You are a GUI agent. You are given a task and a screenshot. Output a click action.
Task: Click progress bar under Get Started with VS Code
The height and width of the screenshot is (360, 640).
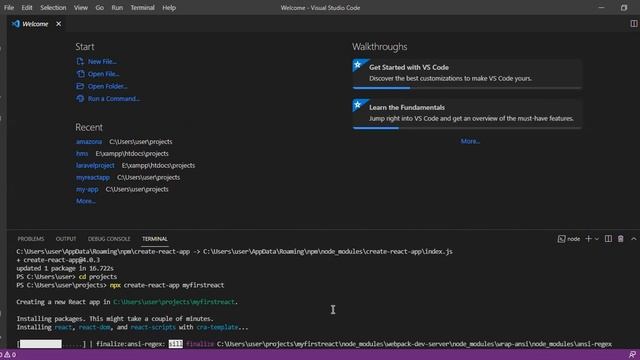467,88
